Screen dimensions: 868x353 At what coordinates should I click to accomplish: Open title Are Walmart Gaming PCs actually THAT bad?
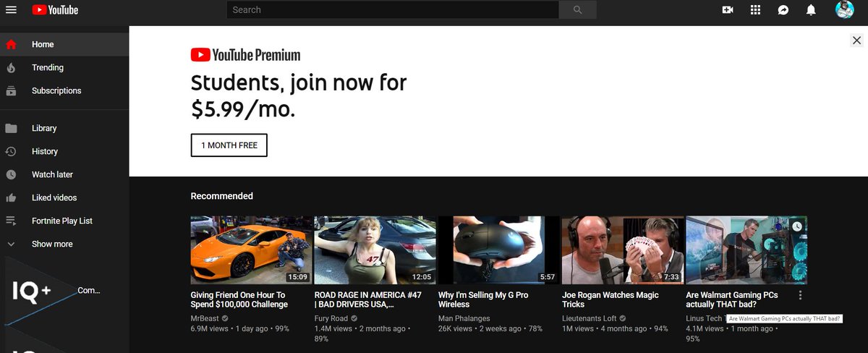coord(732,299)
